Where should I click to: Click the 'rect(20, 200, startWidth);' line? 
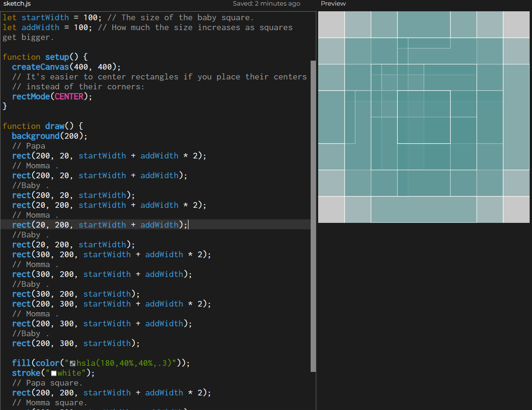point(73,244)
